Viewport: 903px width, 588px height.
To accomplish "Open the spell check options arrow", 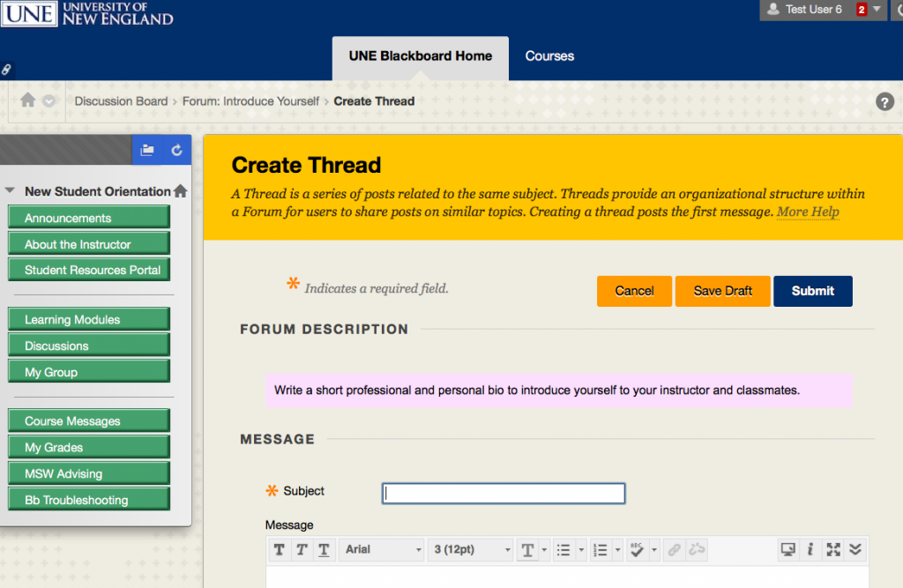I will pos(654,550).
